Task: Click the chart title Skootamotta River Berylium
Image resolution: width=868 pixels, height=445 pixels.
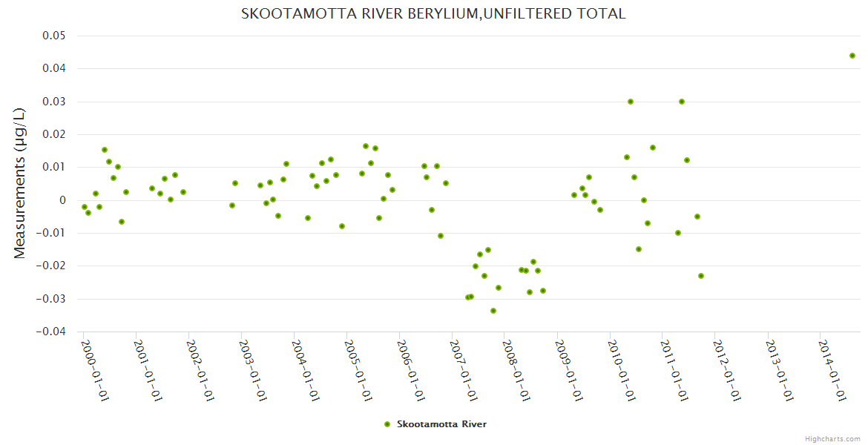Action: click(x=433, y=14)
